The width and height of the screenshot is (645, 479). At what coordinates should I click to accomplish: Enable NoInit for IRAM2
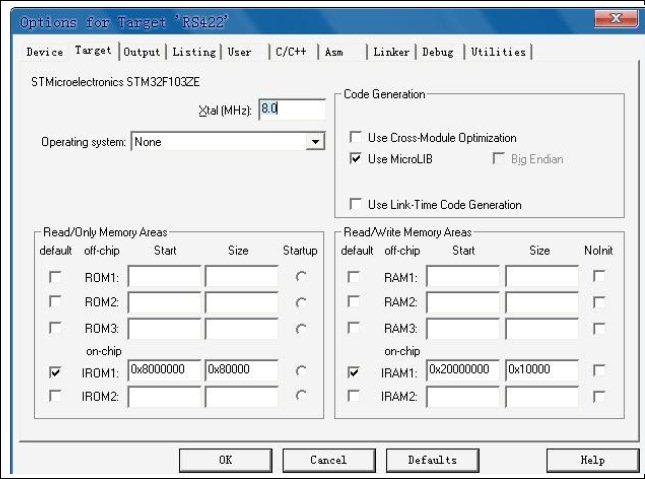point(599,396)
